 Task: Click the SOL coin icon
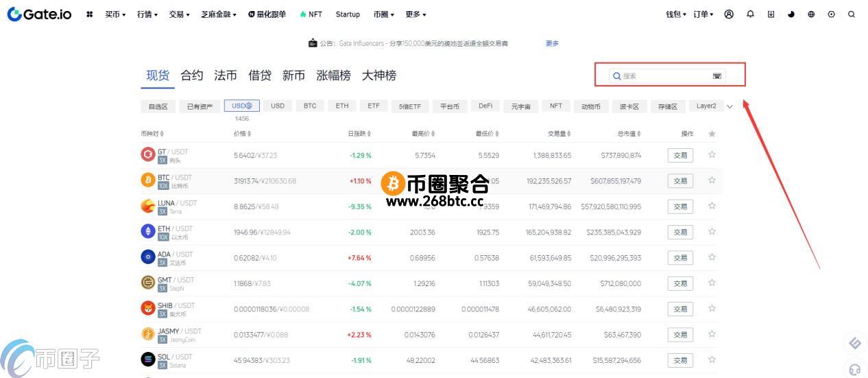[x=147, y=359]
